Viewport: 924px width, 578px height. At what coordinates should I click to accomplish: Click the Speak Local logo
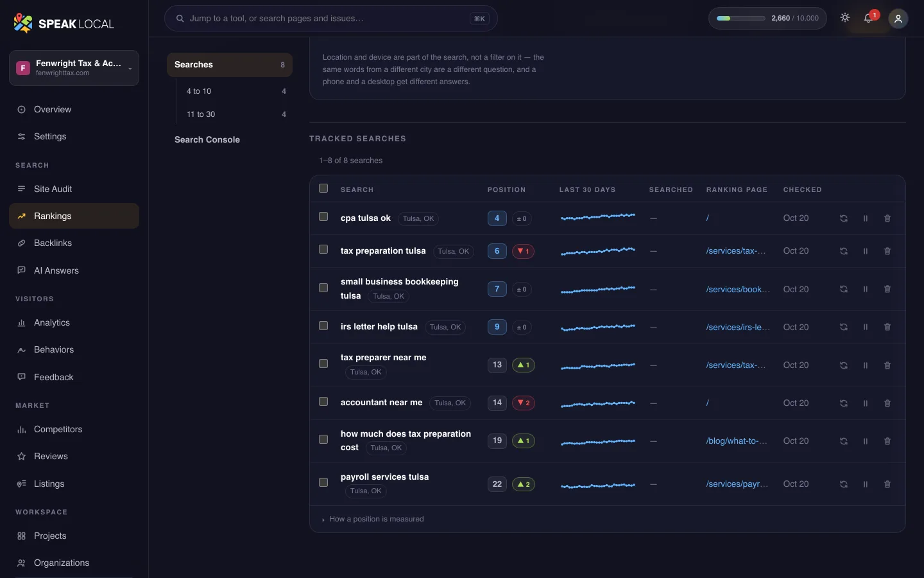coord(64,24)
